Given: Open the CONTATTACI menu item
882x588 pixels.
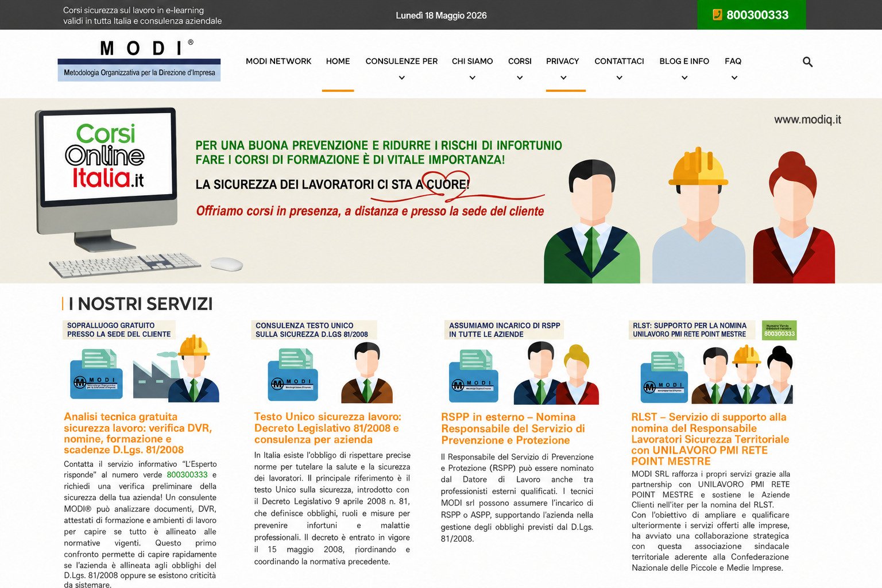Looking at the screenshot, I should tap(619, 61).
